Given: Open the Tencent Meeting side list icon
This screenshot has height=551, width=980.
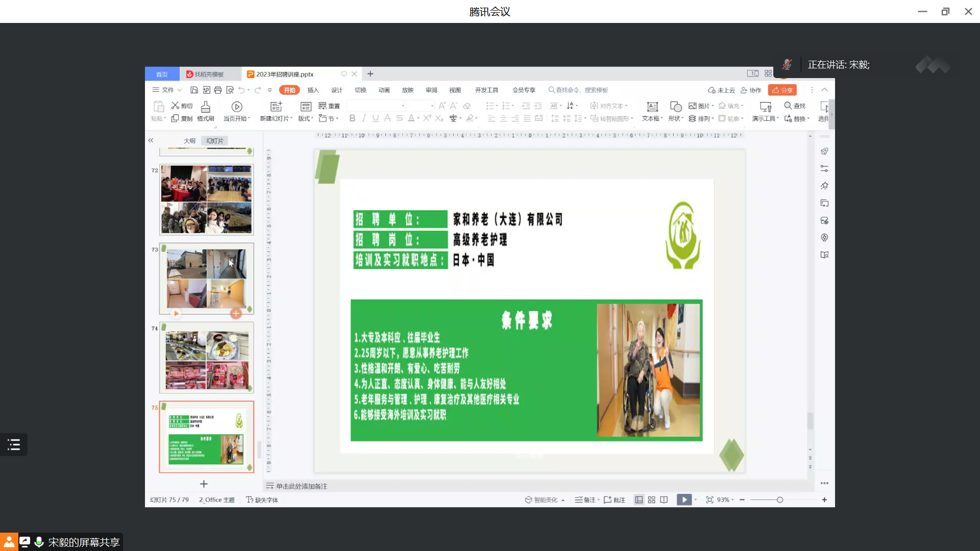Looking at the screenshot, I should pyautogui.click(x=14, y=445).
